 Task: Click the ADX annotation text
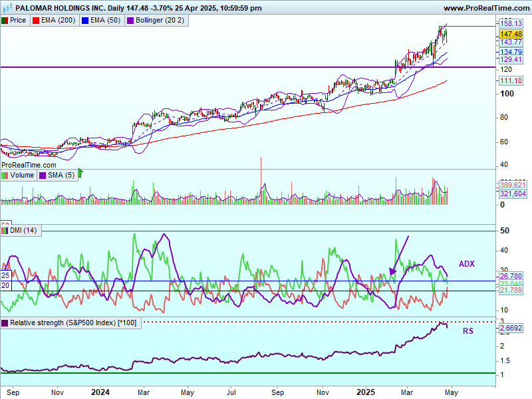[466, 264]
